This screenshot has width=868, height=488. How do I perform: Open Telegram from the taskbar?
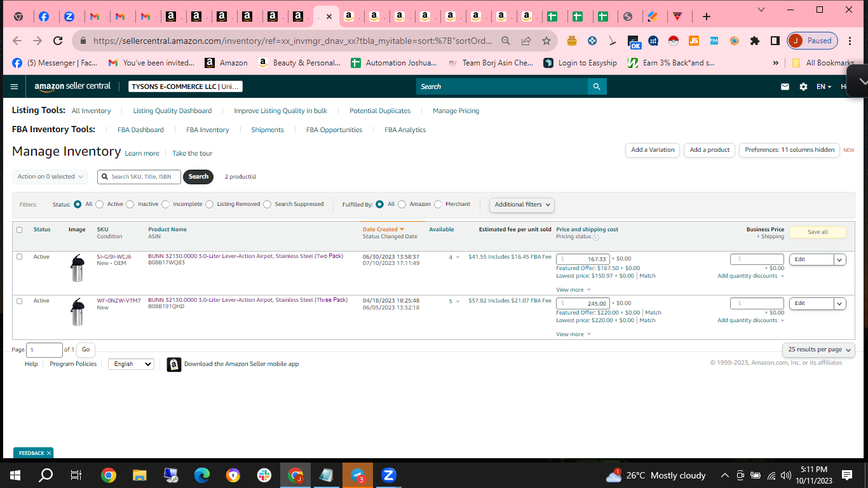coord(358,475)
